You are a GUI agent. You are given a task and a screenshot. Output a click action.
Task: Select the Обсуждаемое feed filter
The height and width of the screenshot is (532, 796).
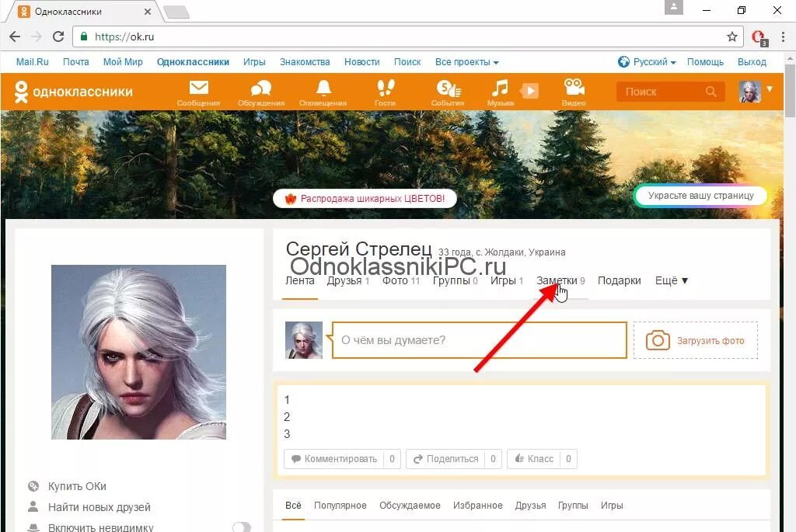point(410,506)
